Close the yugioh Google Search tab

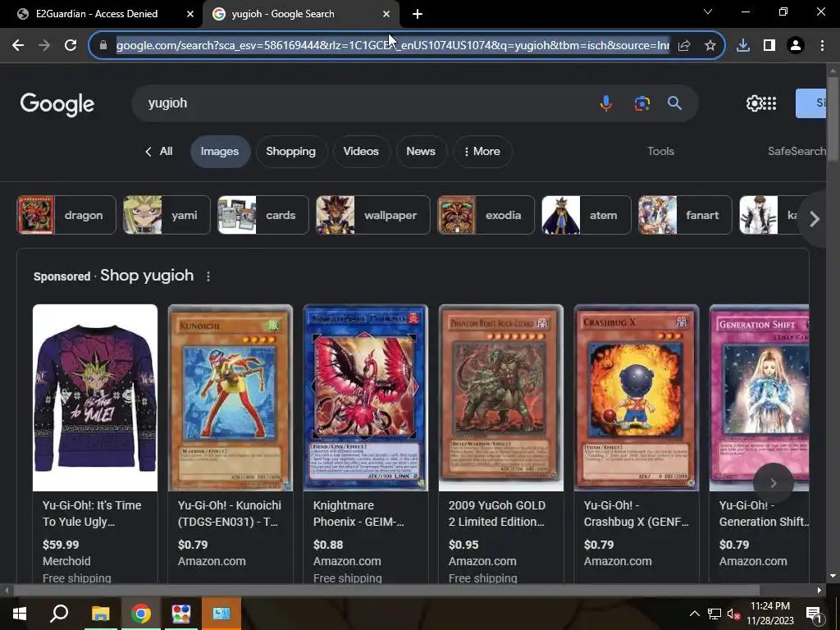pyautogui.click(x=386, y=14)
